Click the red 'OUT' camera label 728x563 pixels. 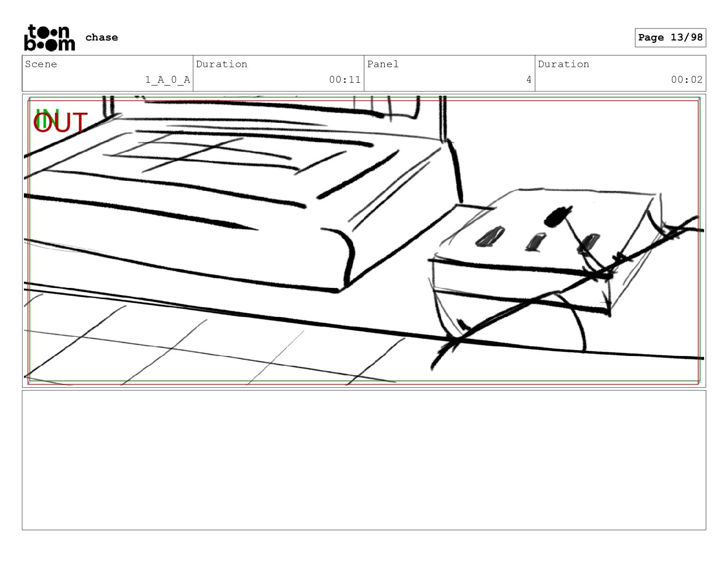[x=60, y=123]
